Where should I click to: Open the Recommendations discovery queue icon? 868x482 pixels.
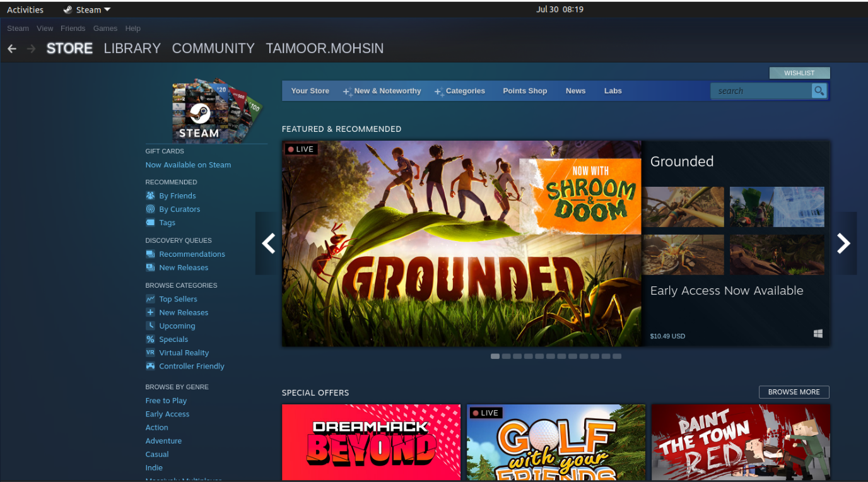pos(150,254)
